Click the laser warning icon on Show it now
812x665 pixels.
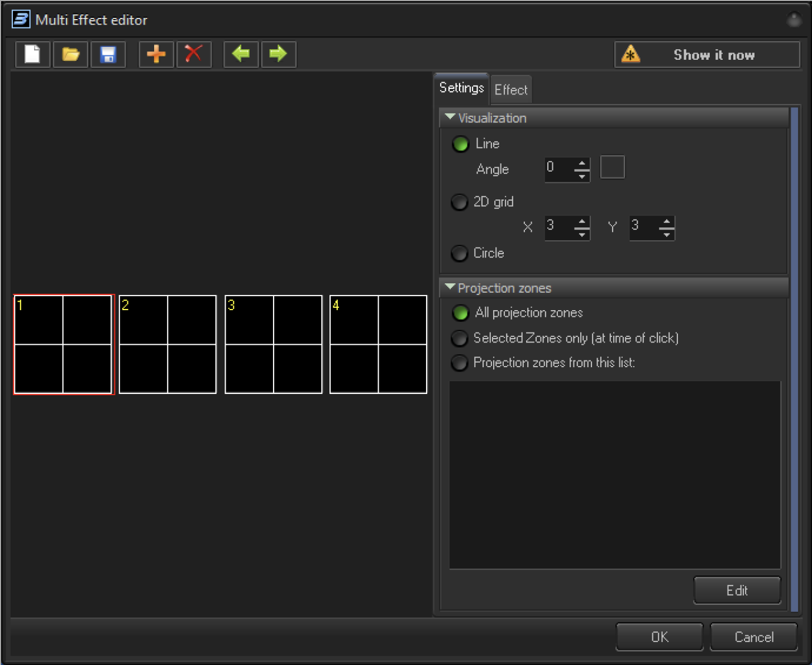tap(631, 55)
